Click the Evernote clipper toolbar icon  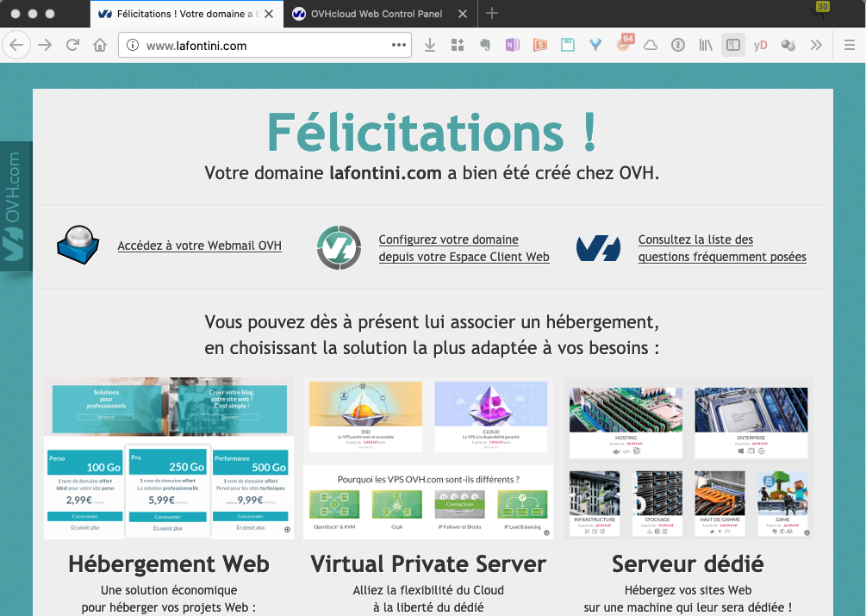point(485,45)
